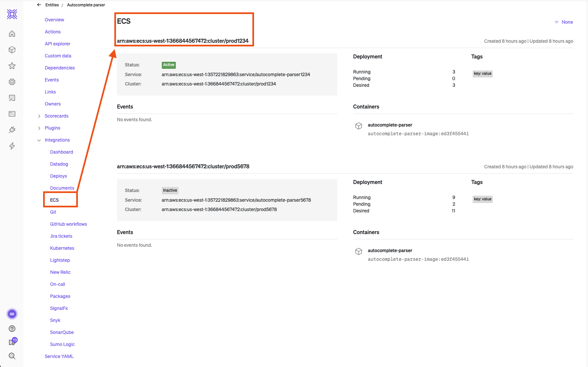Click the Entities breadcrumb link
588x367 pixels.
(x=52, y=5)
